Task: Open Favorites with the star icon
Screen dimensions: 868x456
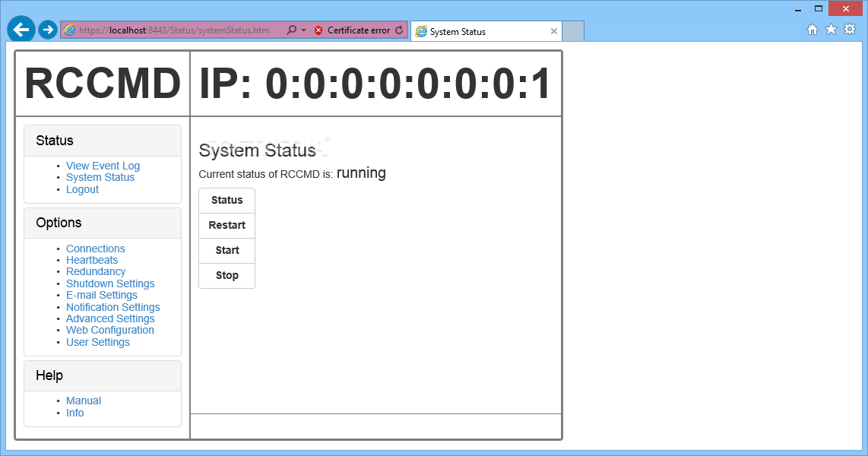Action: click(831, 30)
